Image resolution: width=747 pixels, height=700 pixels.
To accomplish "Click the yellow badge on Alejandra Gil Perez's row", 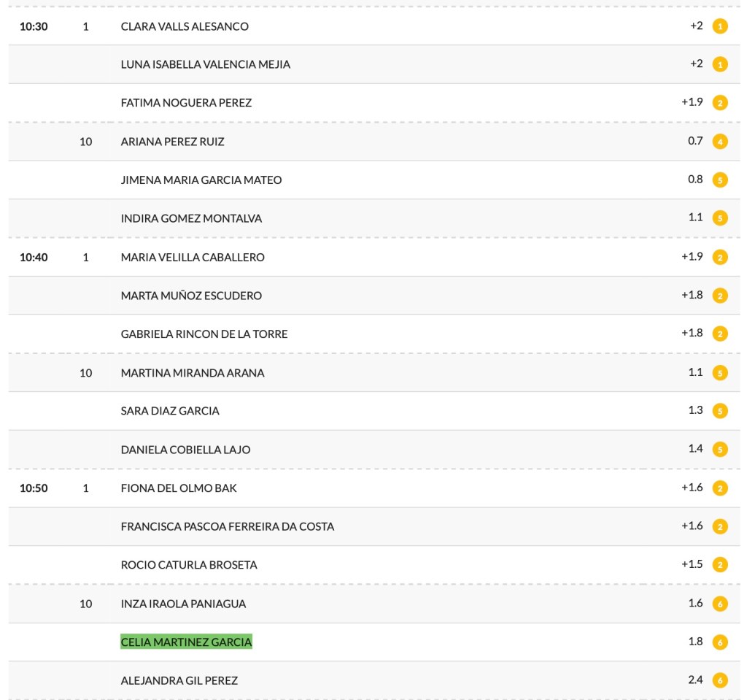I will [x=720, y=680].
